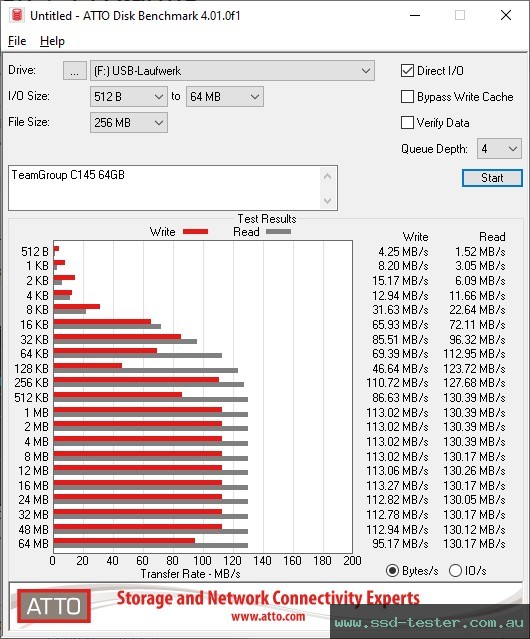The image size is (530, 639).
Task: Click the read value 130.05 MB/s
Action: click(x=474, y=500)
